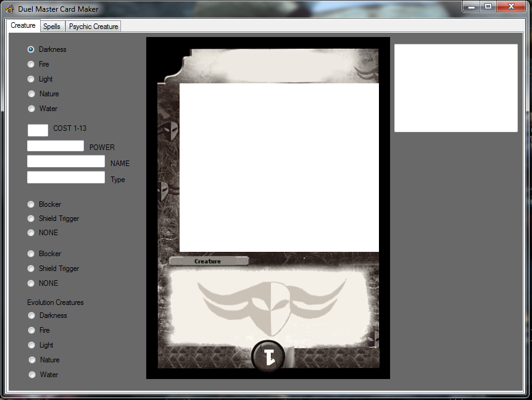Click the Duel Master Card Maker app icon
Viewport: 532px width, 400px height.
[x=9, y=9]
